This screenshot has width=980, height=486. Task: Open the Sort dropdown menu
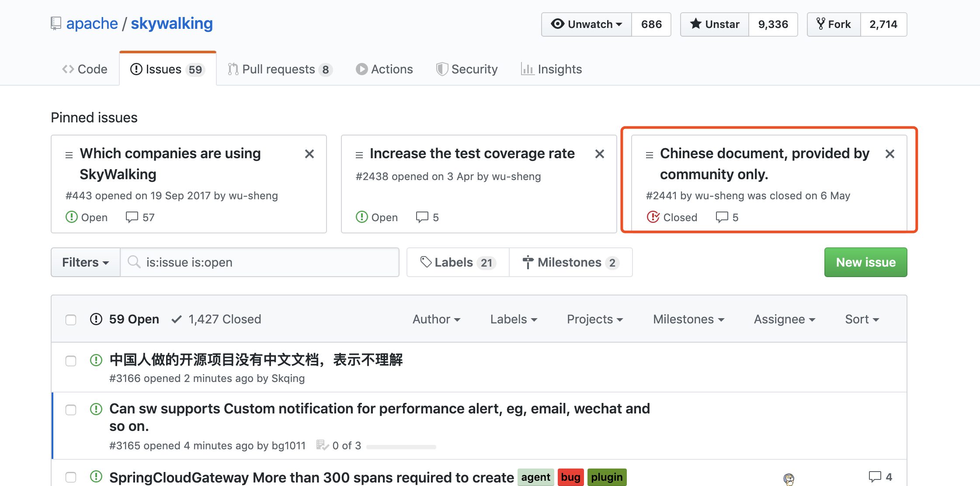[x=862, y=319]
